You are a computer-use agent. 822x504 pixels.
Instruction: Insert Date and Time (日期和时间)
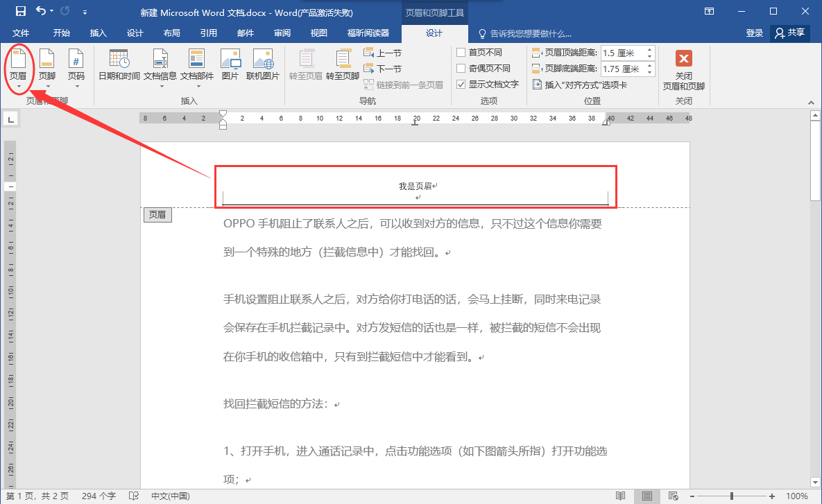(x=119, y=64)
